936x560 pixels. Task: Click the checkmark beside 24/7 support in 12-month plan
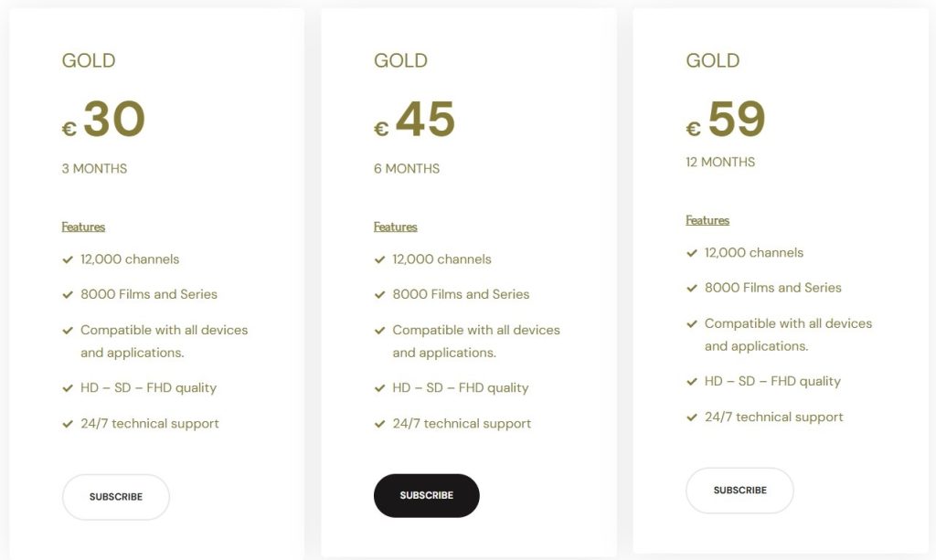[692, 417]
